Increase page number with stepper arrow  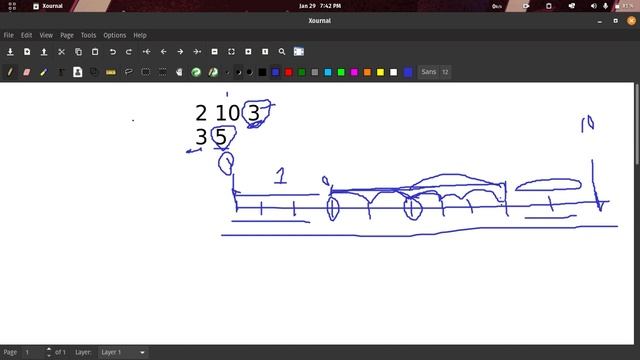(49, 349)
